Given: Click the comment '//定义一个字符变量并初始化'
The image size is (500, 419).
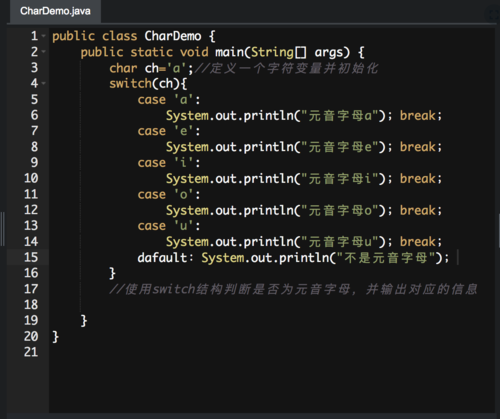Looking at the screenshot, I should [286, 68].
